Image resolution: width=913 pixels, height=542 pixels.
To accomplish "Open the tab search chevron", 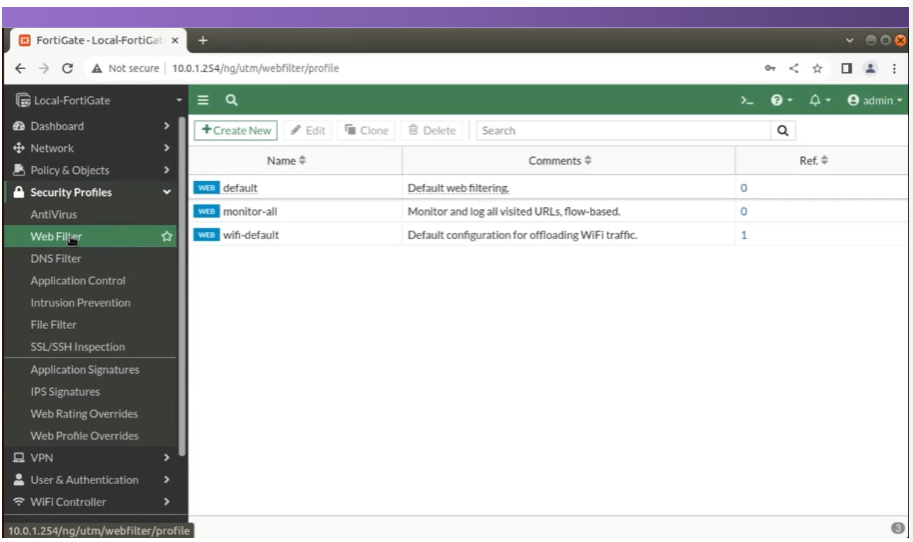I will pyautogui.click(x=850, y=40).
